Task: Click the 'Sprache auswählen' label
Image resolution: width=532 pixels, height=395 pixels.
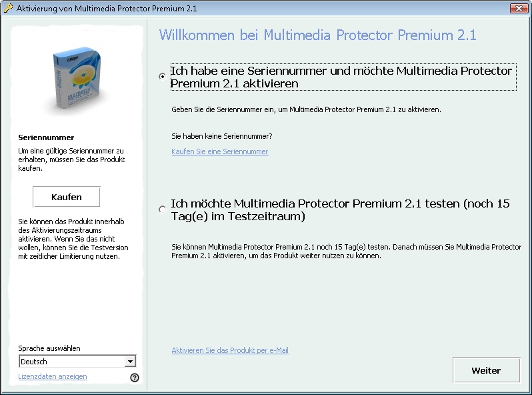Action: [49, 348]
